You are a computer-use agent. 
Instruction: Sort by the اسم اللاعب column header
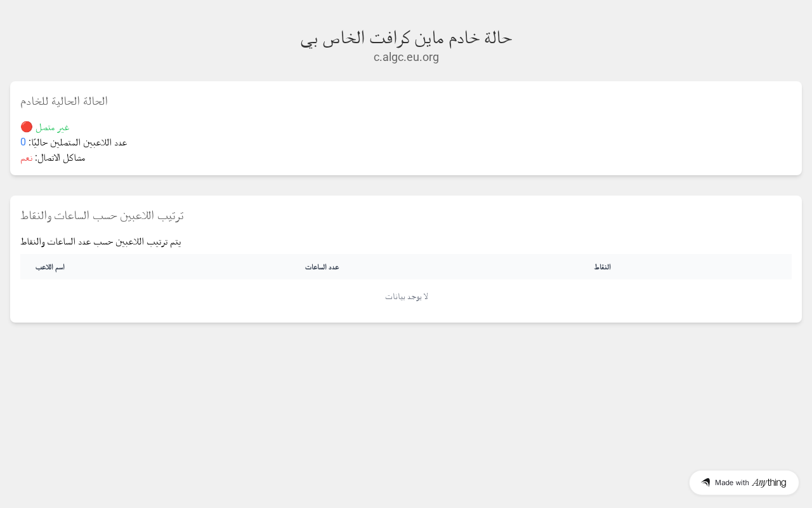[50, 267]
